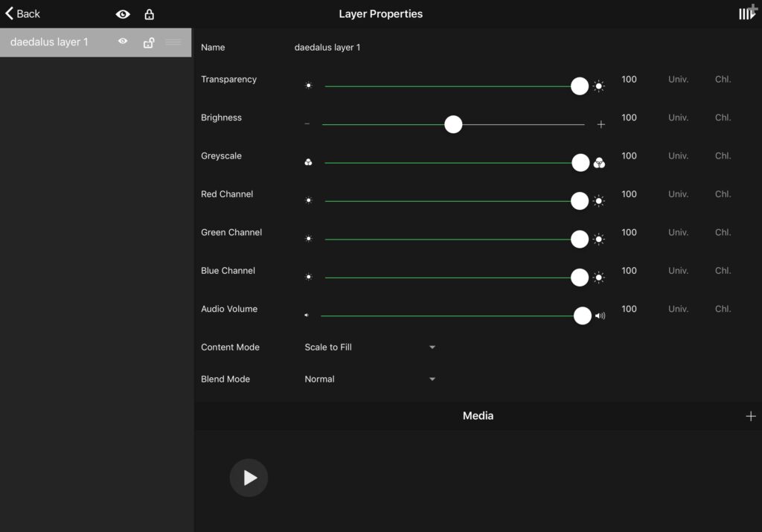Click the Blue Channel slider handle
This screenshot has width=762, height=532.
point(580,278)
